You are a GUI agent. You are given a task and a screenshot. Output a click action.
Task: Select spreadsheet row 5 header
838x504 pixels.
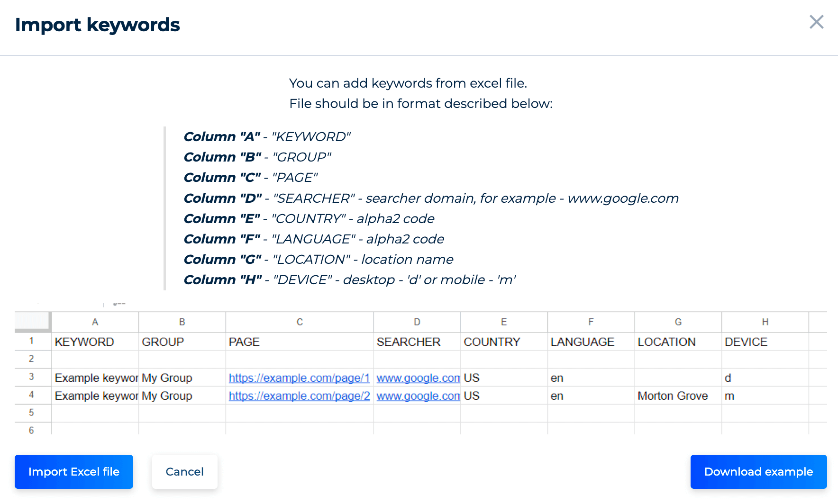[32, 413]
